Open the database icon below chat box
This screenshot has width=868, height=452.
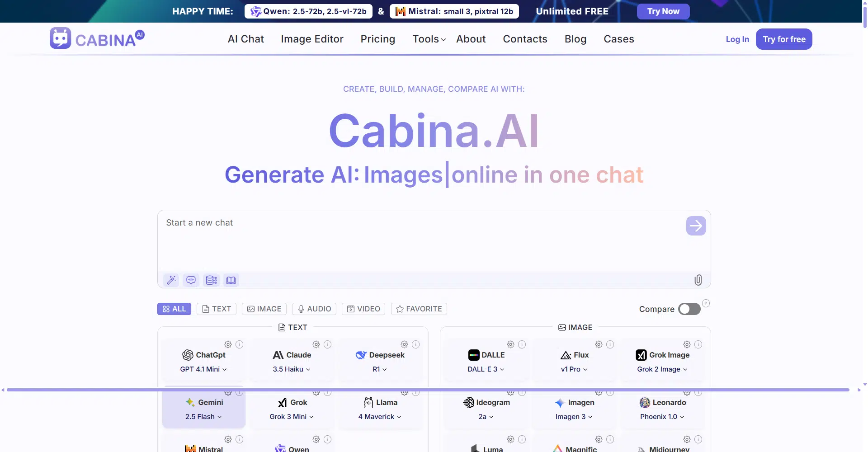point(211,280)
